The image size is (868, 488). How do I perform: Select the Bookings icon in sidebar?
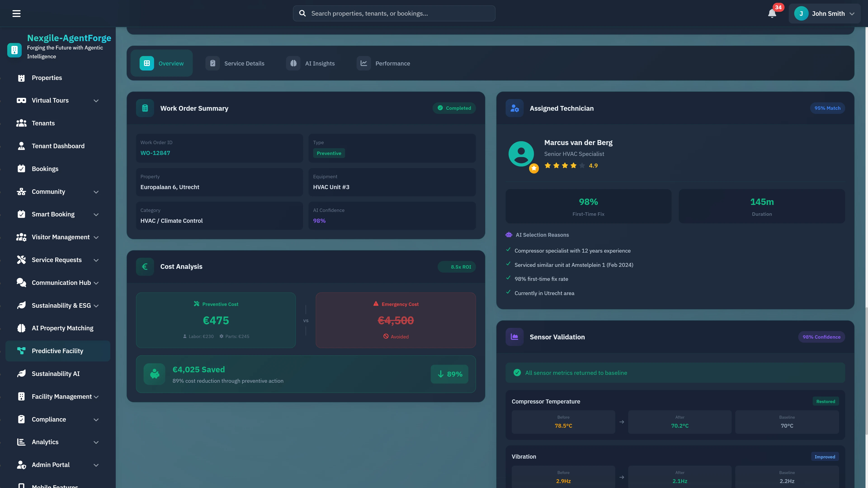pyautogui.click(x=21, y=168)
